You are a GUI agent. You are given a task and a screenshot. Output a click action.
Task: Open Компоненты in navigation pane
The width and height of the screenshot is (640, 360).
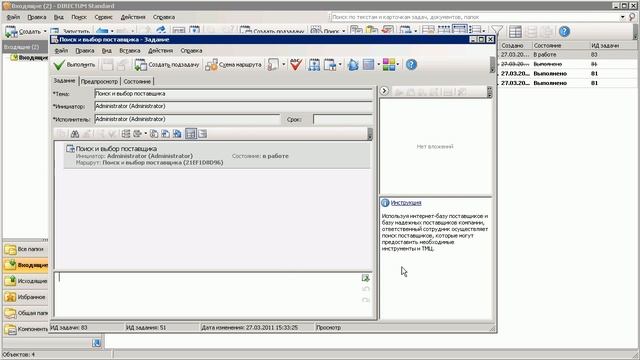(26, 329)
